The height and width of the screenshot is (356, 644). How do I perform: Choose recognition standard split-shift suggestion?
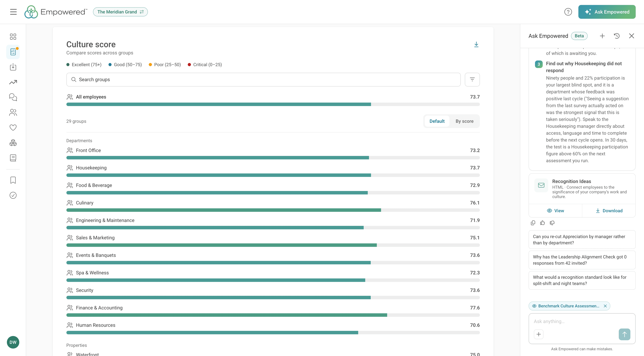[582, 280]
